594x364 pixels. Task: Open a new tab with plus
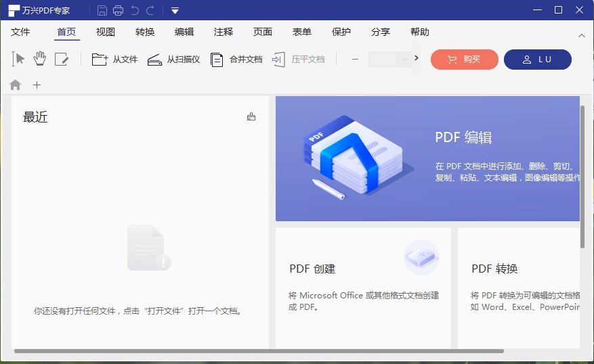pos(37,85)
